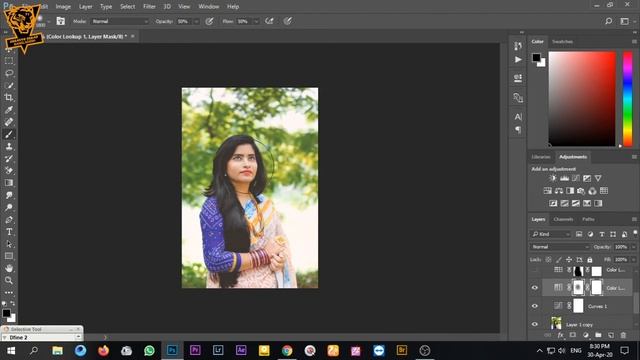Screen dimensions: 640x360
Task: Enable airbrush-style build-up effect
Action: [x=269, y=21]
